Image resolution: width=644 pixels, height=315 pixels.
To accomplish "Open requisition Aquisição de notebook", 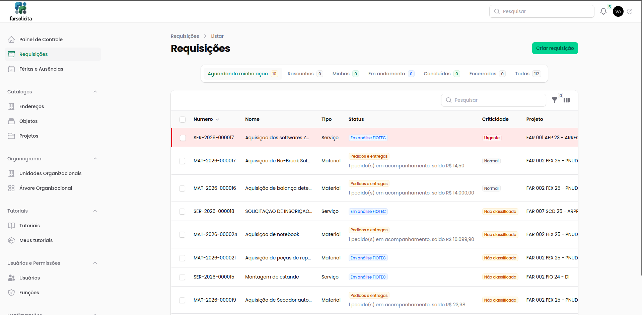I will tap(272, 234).
